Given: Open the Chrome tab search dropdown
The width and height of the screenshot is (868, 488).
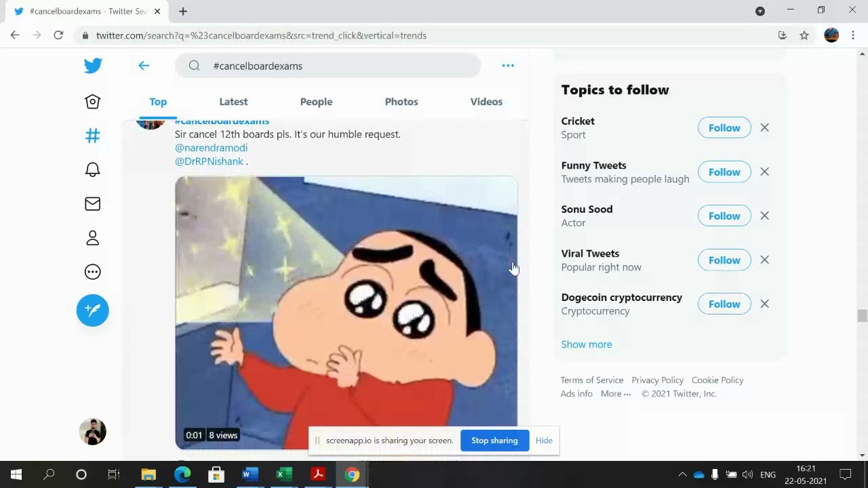Looking at the screenshot, I should [760, 11].
